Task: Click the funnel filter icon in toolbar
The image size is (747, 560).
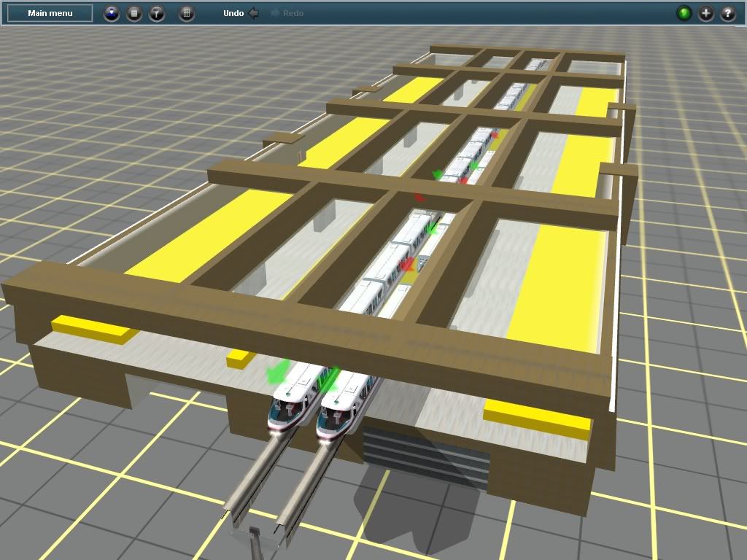Action: (157, 13)
